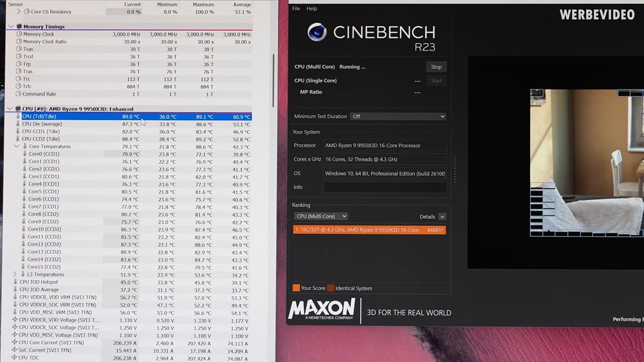Click the Processor field showing AMD Ryzen 9
The width and height of the screenshot is (644, 362).
pos(385,145)
